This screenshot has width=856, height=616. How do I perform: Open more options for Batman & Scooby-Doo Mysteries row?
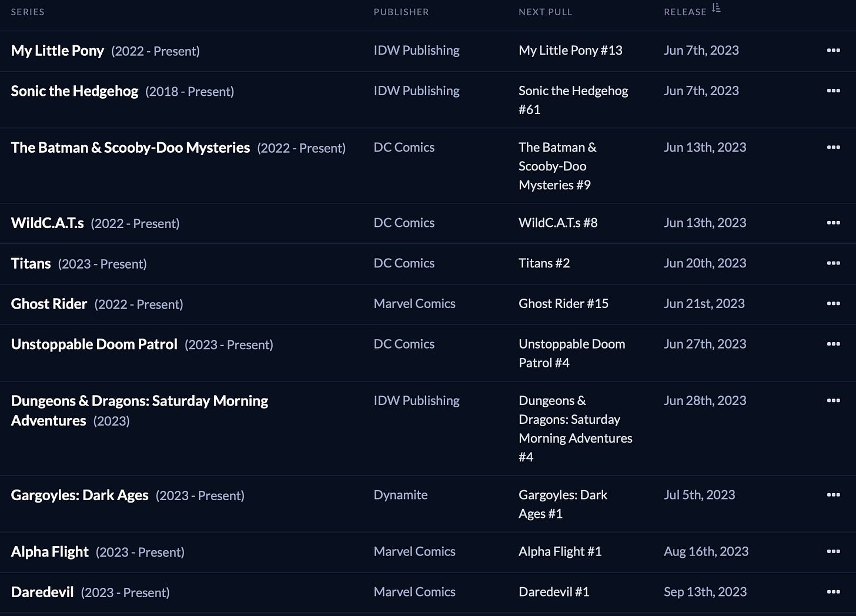point(833,147)
